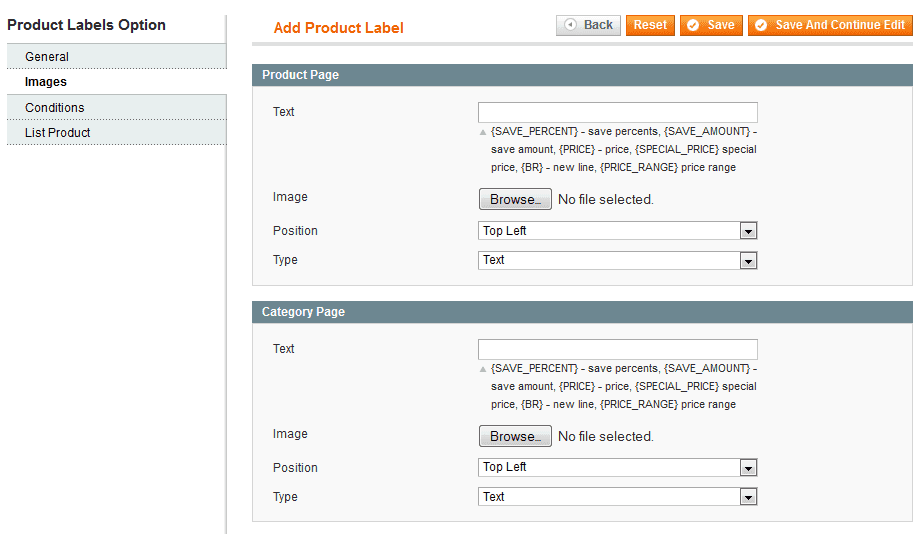Focus the Product Page Text input field
The width and height of the screenshot is (924, 534).
coord(617,112)
